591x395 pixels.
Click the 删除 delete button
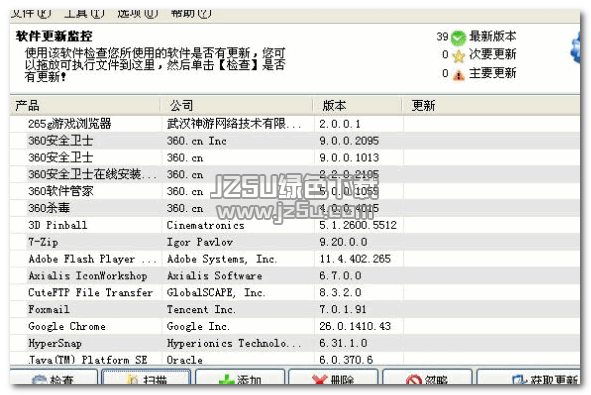tap(333, 377)
